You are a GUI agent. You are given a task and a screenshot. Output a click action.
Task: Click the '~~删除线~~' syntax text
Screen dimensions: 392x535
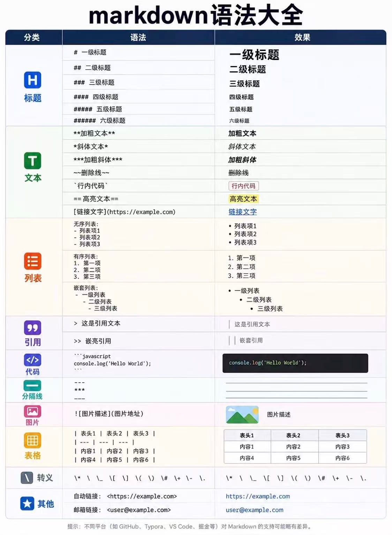pos(91,173)
